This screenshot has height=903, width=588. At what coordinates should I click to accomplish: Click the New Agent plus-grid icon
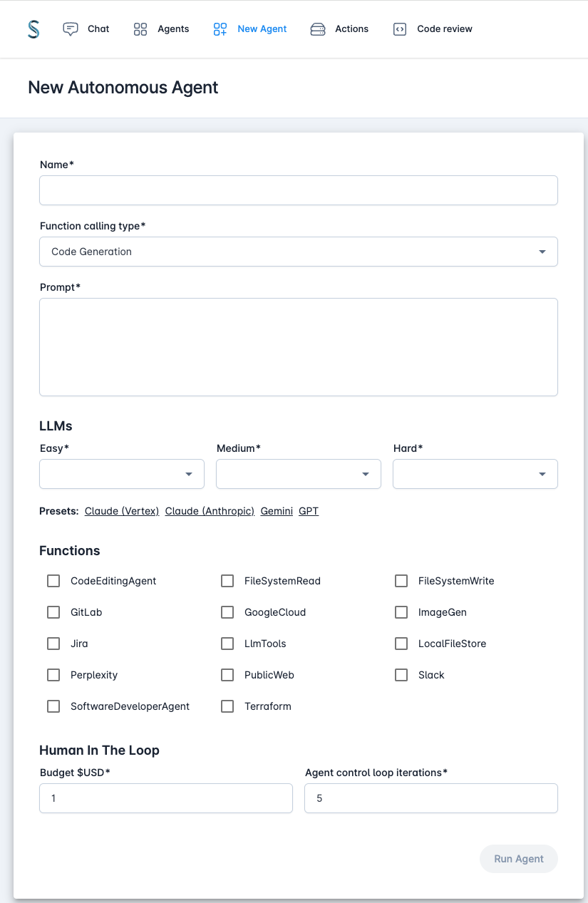tap(220, 29)
